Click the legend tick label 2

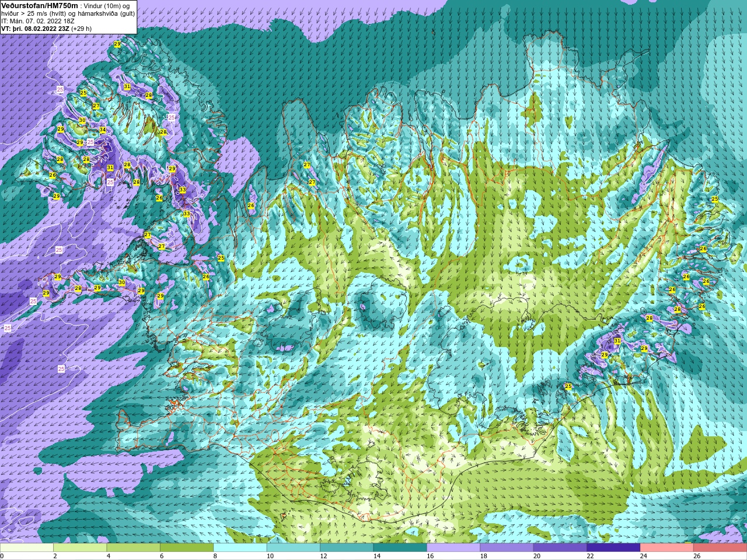point(55,556)
